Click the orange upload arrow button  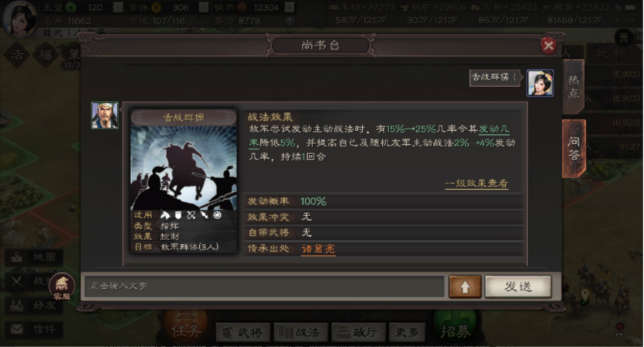tap(465, 287)
